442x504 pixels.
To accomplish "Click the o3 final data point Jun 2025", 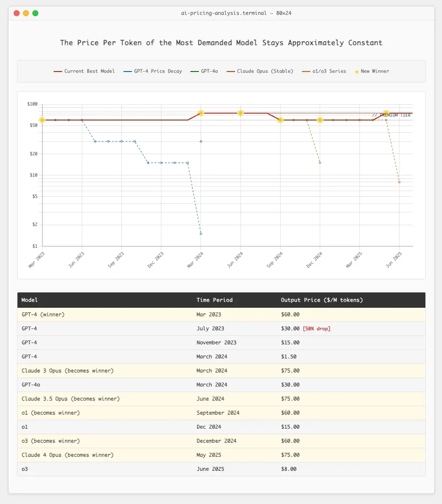I will pyautogui.click(x=399, y=182).
